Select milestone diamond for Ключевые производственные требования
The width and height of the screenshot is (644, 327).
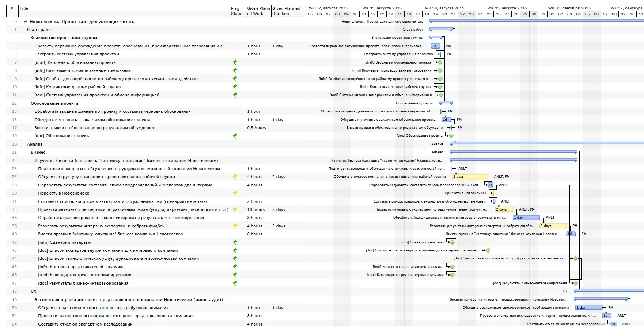coord(440,70)
